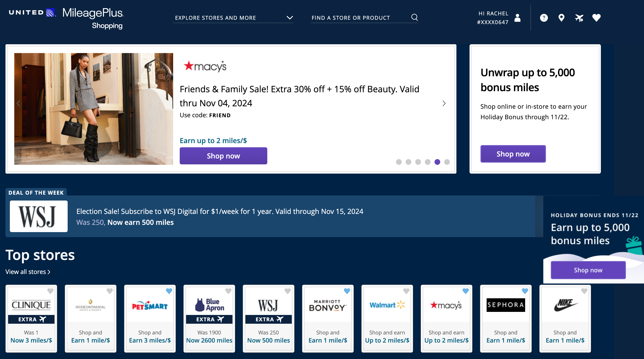
Task: Select the fourth carousel dot
Action: (x=428, y=162)
